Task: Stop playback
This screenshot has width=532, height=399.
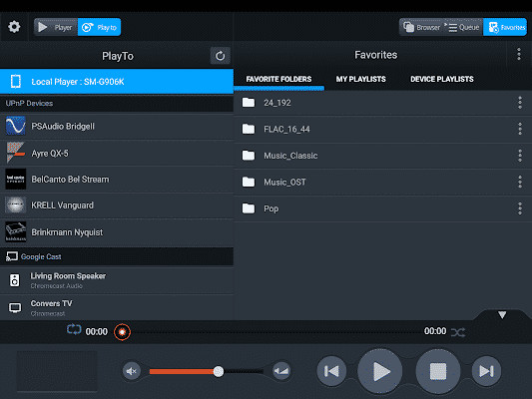Action: [x=438, y=371]
